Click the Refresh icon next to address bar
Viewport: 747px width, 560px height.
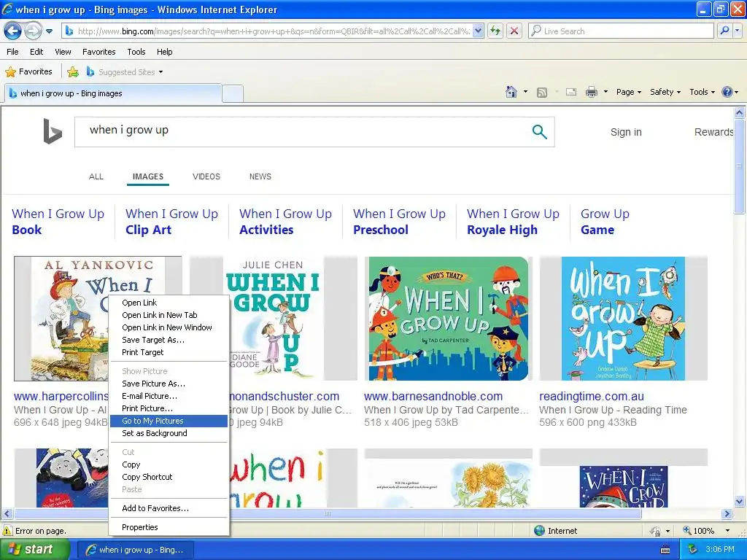pyautogui.click(x=495, y=31)
